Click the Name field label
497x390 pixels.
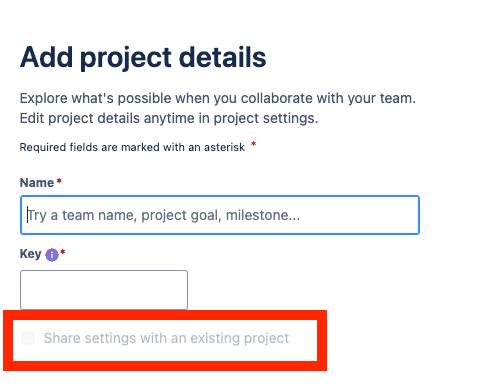pos(37,183)
